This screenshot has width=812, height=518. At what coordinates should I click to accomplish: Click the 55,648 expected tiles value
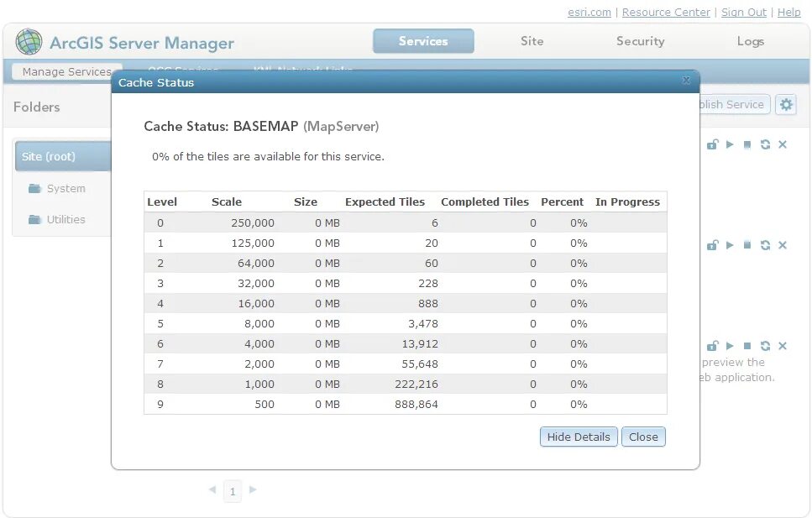[420, 364]
